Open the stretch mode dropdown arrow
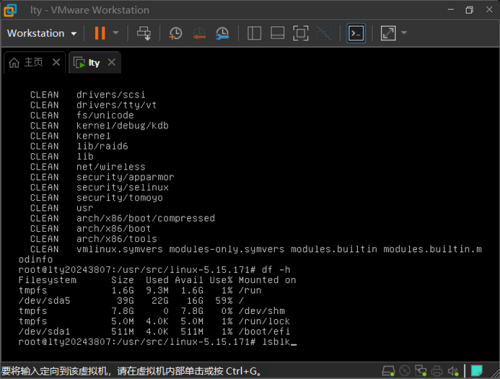This screenshot has width=500, height=379. (x=404, y=33)
